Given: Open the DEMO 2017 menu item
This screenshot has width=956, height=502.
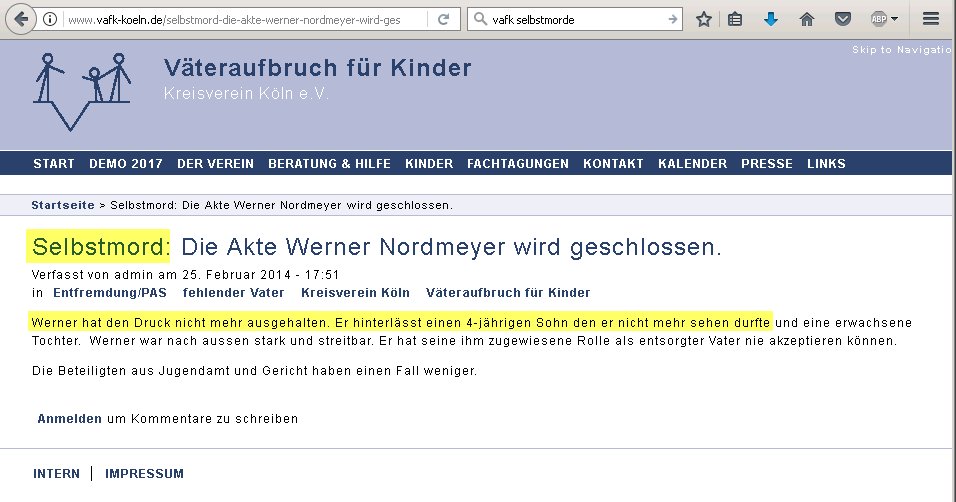Looking at the screenshot, I should point(126,163).
